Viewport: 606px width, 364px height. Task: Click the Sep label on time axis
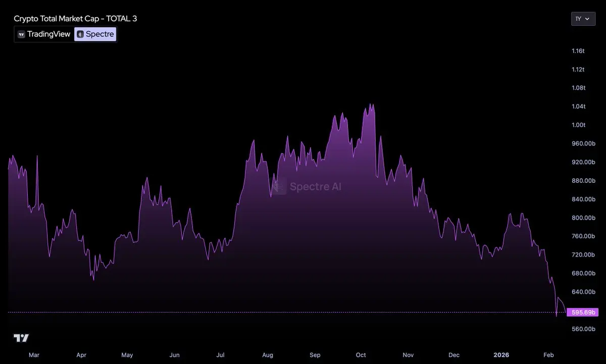click(315, 355)
